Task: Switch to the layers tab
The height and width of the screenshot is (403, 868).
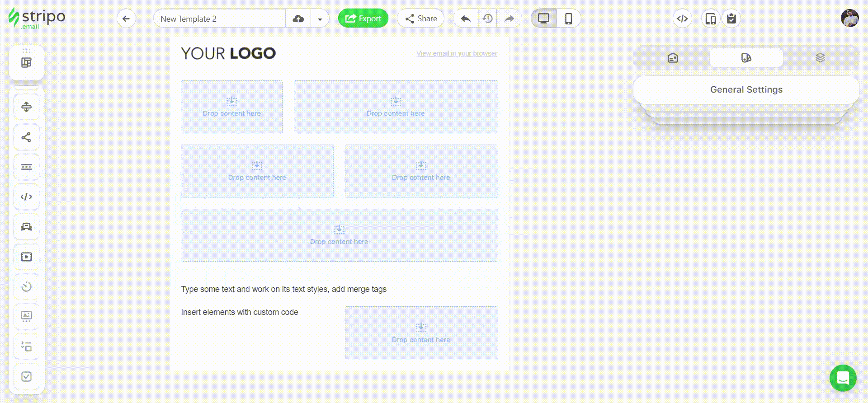Action: [x=820, y=57]
